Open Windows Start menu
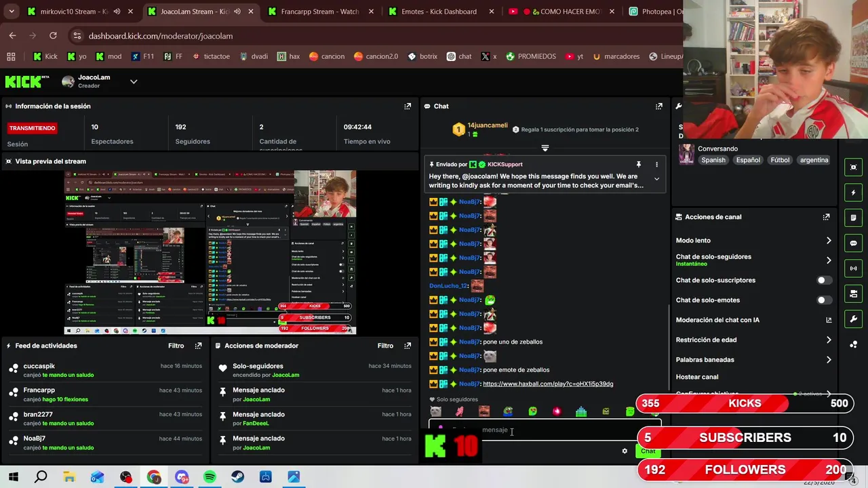Viewport: 868px width, 488px height. [13, 477]
